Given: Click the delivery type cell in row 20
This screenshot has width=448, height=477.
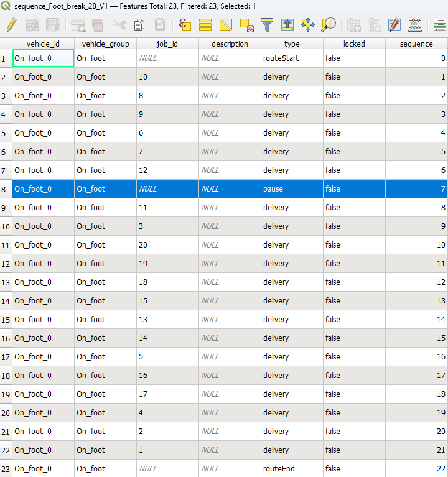Looking at the screenshot, I should tap(292, 413).
